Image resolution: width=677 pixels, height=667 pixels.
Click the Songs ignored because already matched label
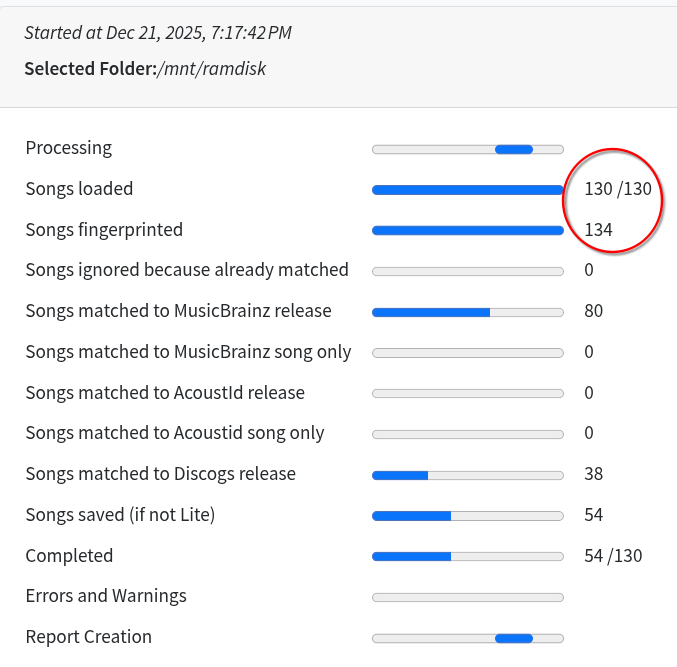(187, 270)
